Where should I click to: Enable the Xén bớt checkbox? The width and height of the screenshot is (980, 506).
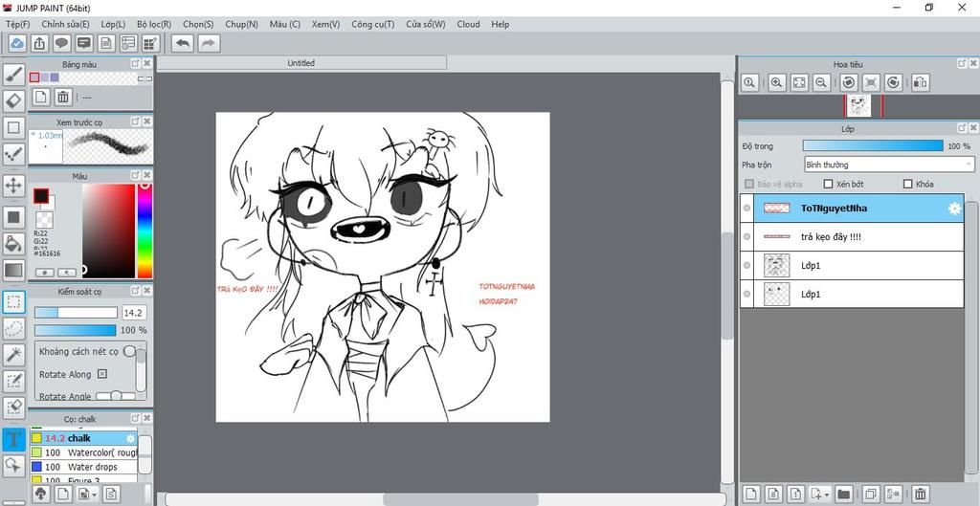828,185
